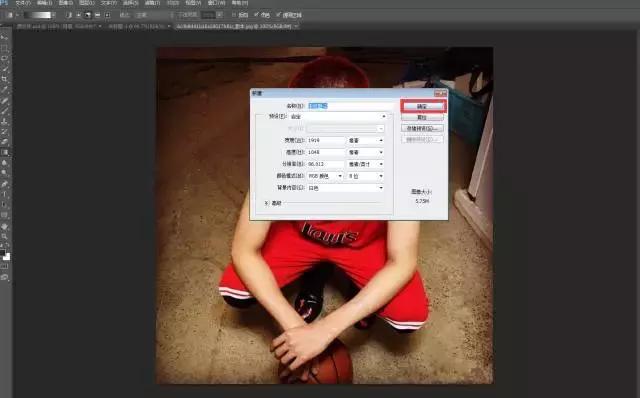Screen dimensions: 640x398
Task: Open background contents dropdown 白色
Action: coord(346,188)
